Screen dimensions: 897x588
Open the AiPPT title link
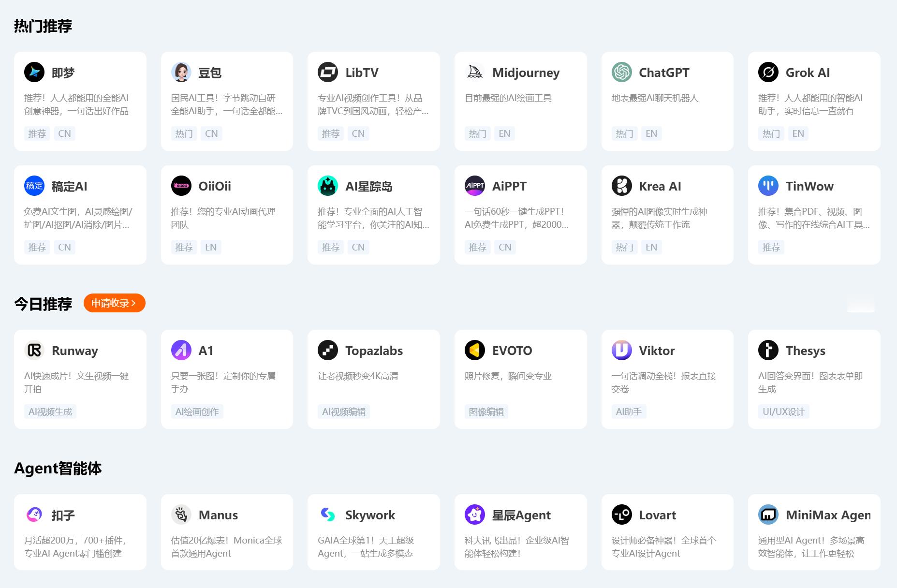click(x=509, y=186)
